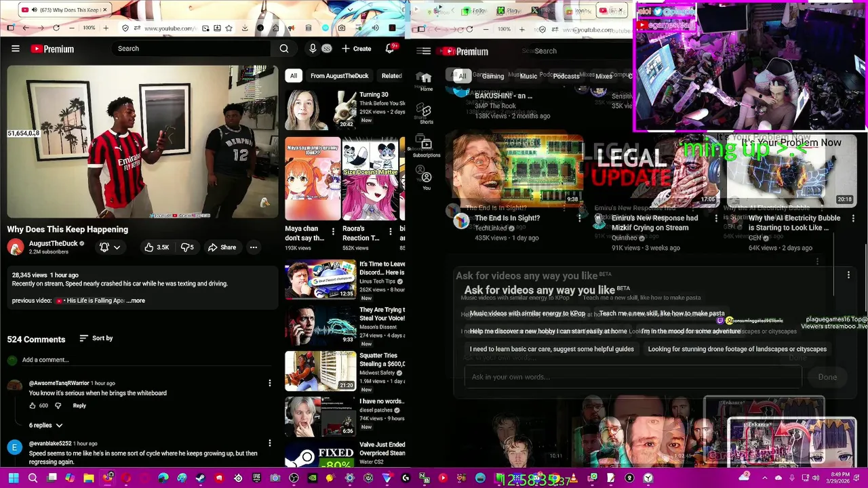Open Subscriptions in right YouTube sidebar
Viewport: 868px width, 488px height.
(x=427, y=146)
